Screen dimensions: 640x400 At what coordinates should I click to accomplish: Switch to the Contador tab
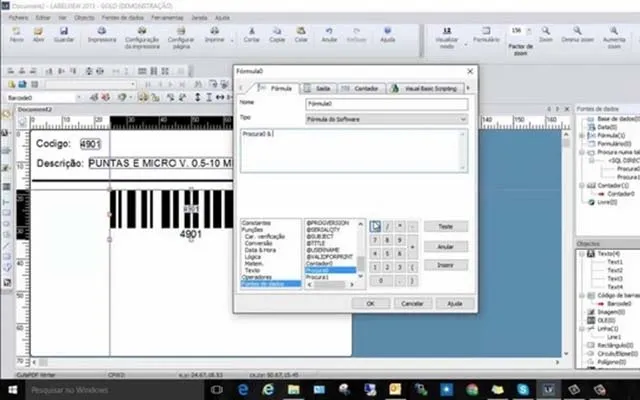pyautogui.click(x=362, y=88)
